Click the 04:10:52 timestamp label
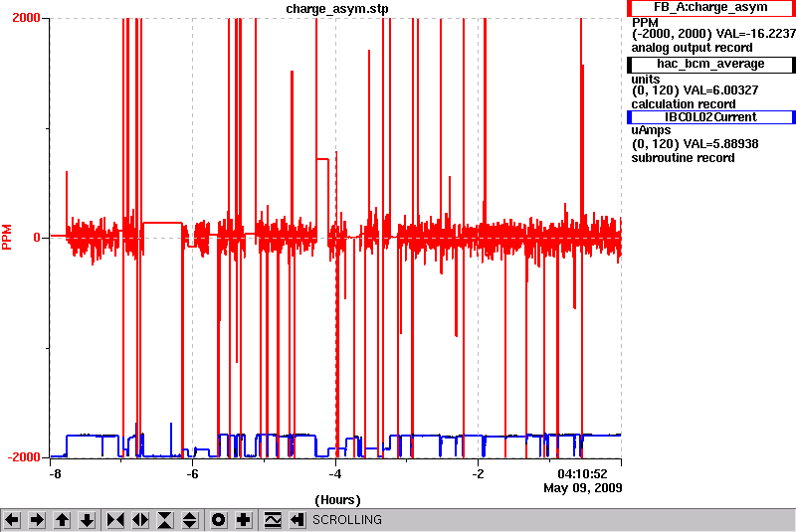Image resolution: width=796 pixels, height=532 pixels. (x=582, y=474)
